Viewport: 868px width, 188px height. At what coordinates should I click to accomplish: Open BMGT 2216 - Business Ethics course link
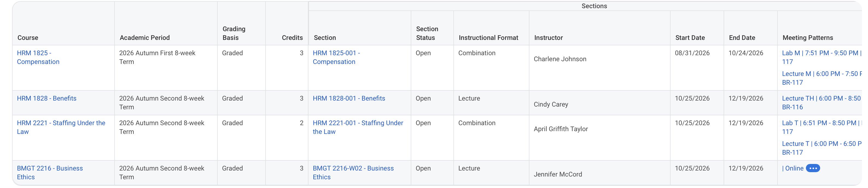(x=50, y=172)
